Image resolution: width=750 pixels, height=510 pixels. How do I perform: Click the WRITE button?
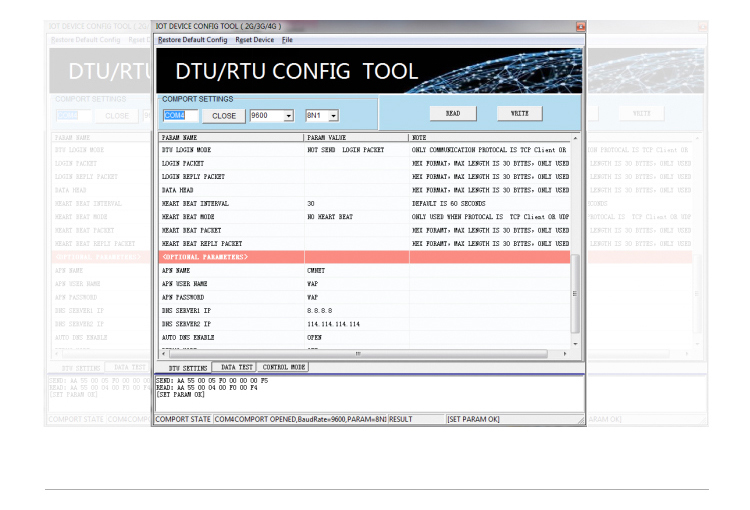[520, 113]
